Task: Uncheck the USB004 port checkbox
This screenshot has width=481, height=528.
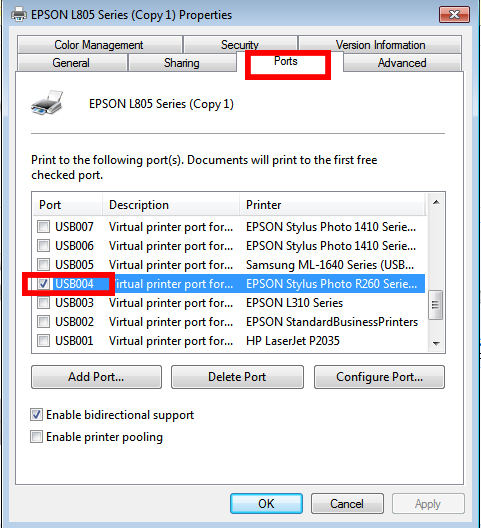Action: click(43, 284)
